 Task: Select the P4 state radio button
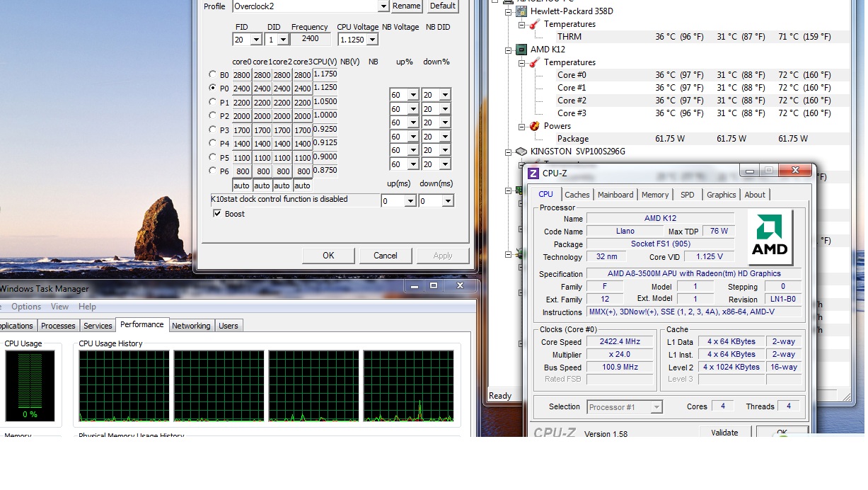point(213,143)
